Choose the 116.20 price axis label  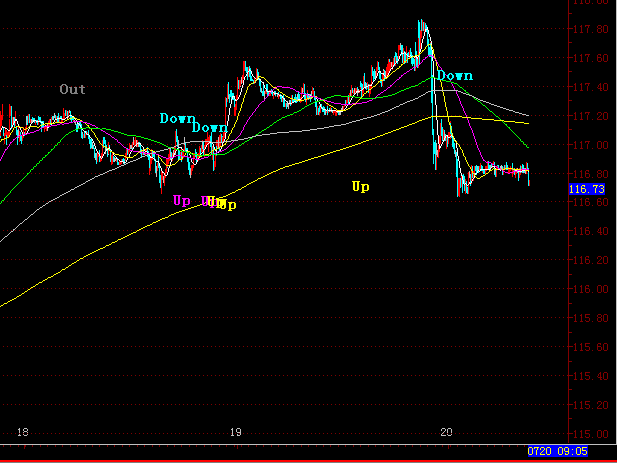[x=591, y=260]
